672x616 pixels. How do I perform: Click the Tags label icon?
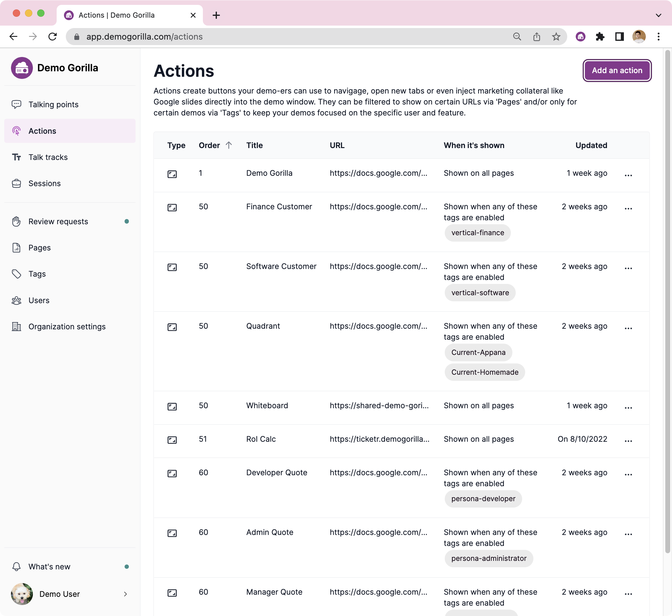(16, 274)
